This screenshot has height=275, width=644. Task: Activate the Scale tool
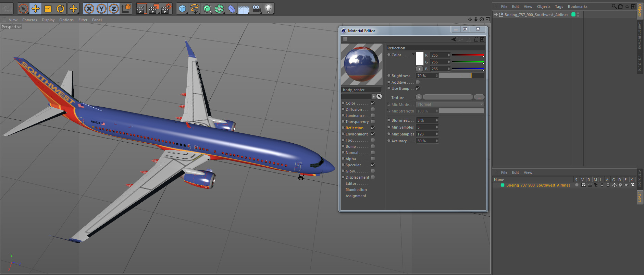pyautogui.click(x=48, y=9)
